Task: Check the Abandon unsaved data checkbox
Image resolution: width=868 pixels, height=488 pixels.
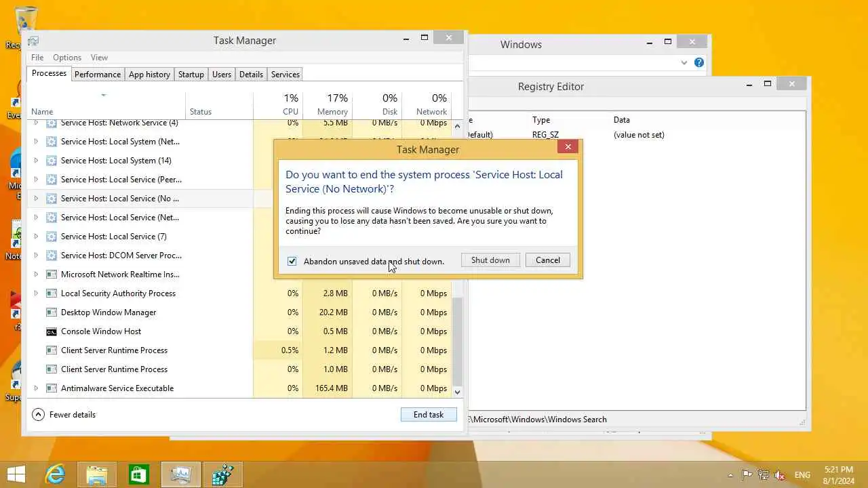Action: click(x=292, y=261)
